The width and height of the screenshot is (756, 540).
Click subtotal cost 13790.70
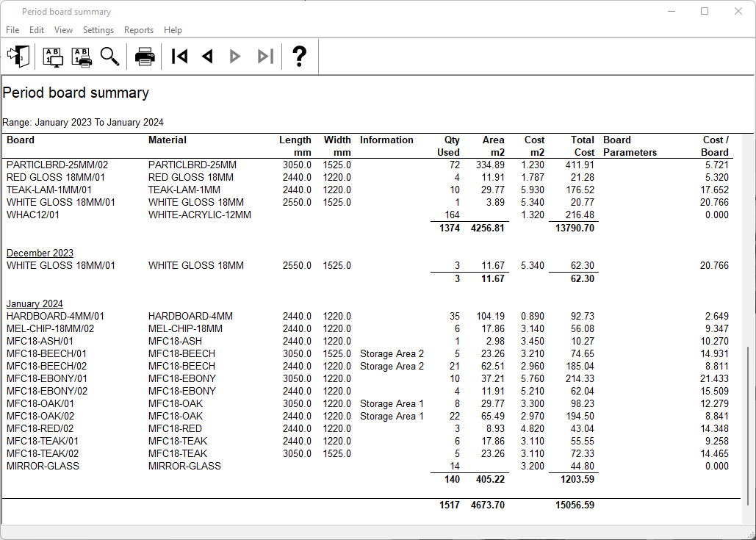click(x=575, y=228)
